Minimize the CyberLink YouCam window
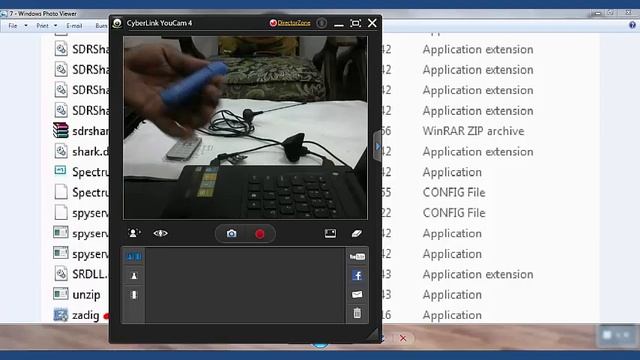This screenshot has height=360, width=640. 338,25
